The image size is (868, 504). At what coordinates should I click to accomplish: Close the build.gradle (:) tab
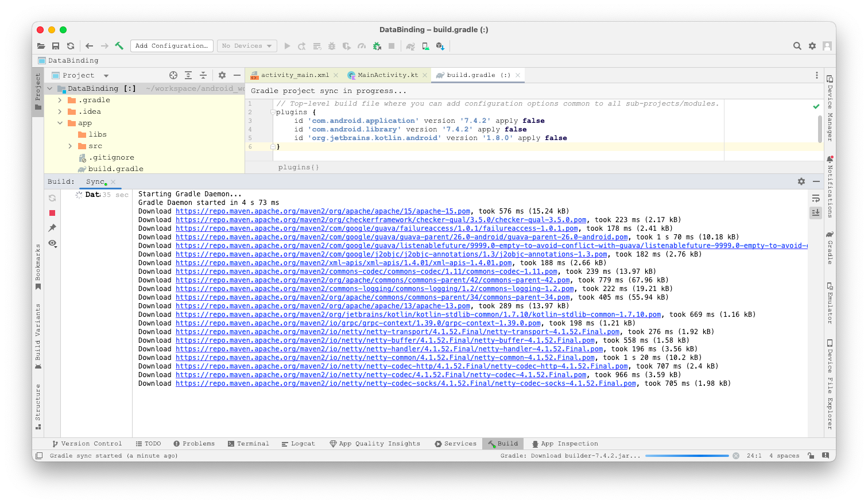[x=518, y=75]
